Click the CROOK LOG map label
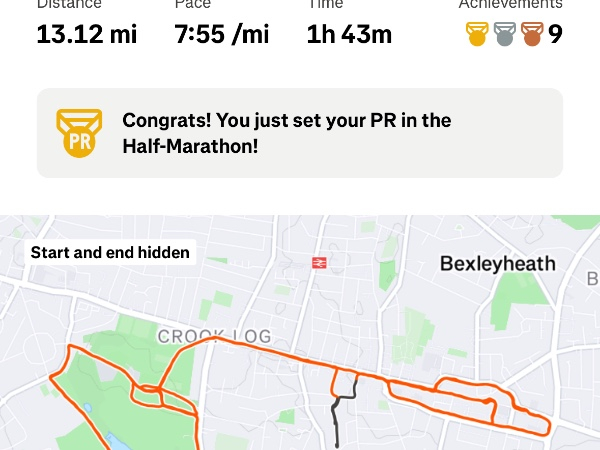Image resolution: width=600 pixels, height=450 pixels. coord(214,337)
